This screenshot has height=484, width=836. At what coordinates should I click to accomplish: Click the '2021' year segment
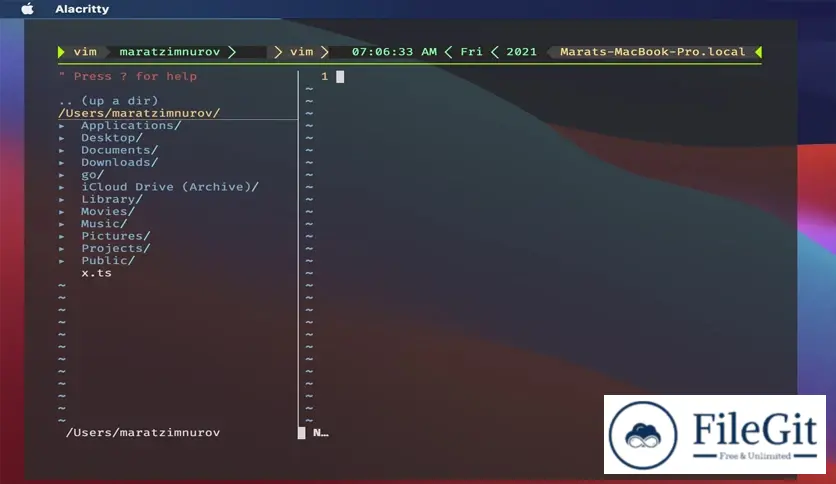click(x=521, y=52)
